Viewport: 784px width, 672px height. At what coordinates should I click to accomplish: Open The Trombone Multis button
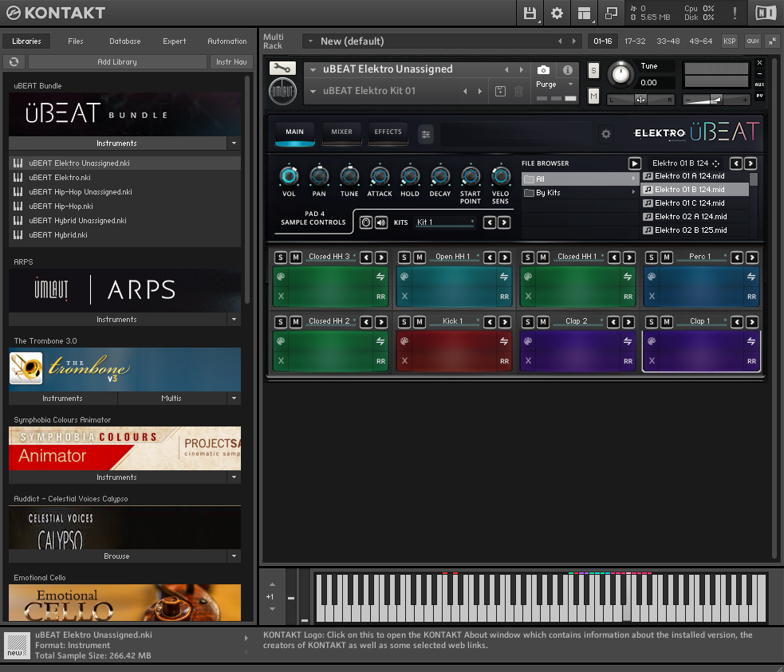click(x=171, y=399)
